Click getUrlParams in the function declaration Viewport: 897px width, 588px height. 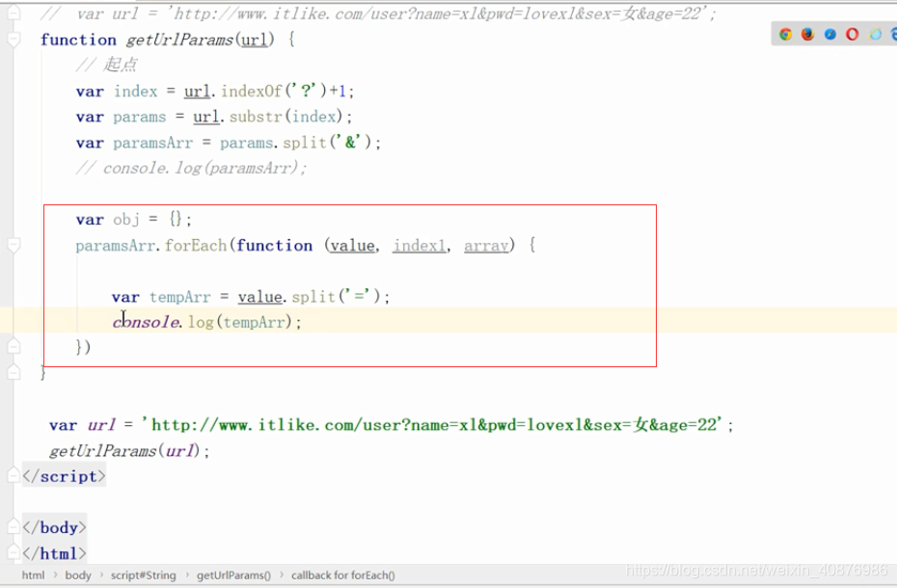coord(179,40)
